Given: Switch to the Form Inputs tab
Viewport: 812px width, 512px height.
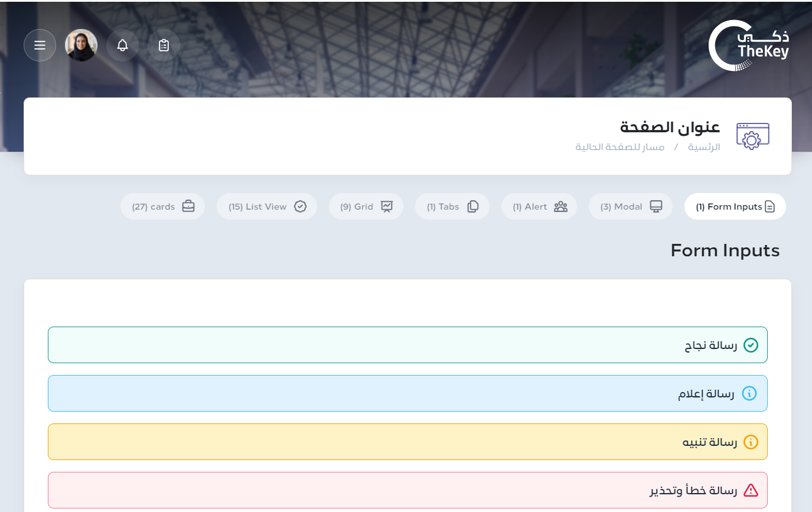Looking at the screenshot, I should [x=735, y=207].
